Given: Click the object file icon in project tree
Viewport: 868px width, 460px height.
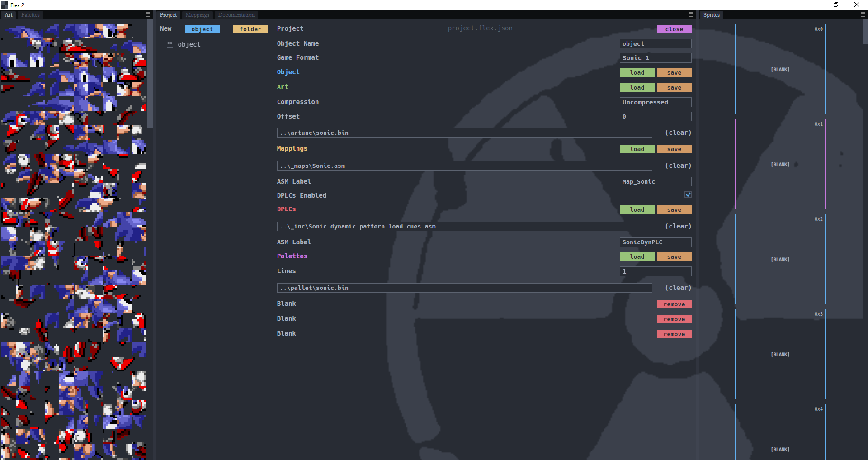Looking at the screenshot, I should tap(170, 44).
